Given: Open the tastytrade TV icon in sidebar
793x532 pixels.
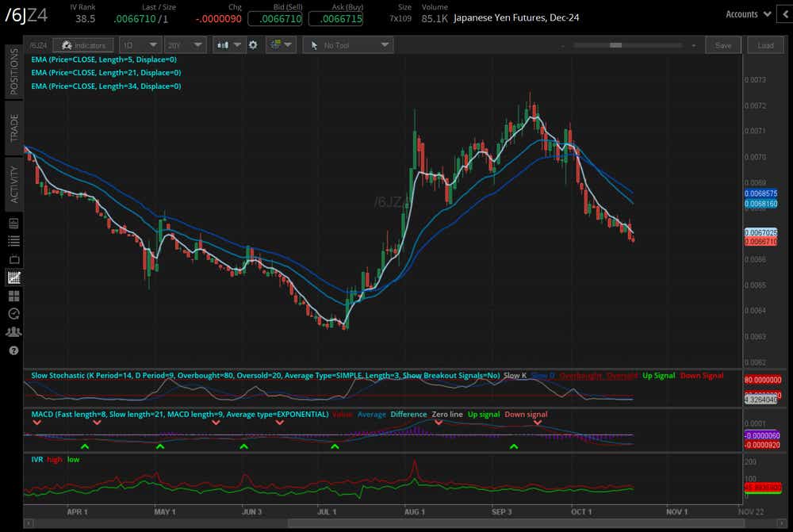Looking at the screenshot, I should pyautogui.click(x=13, y=259).
